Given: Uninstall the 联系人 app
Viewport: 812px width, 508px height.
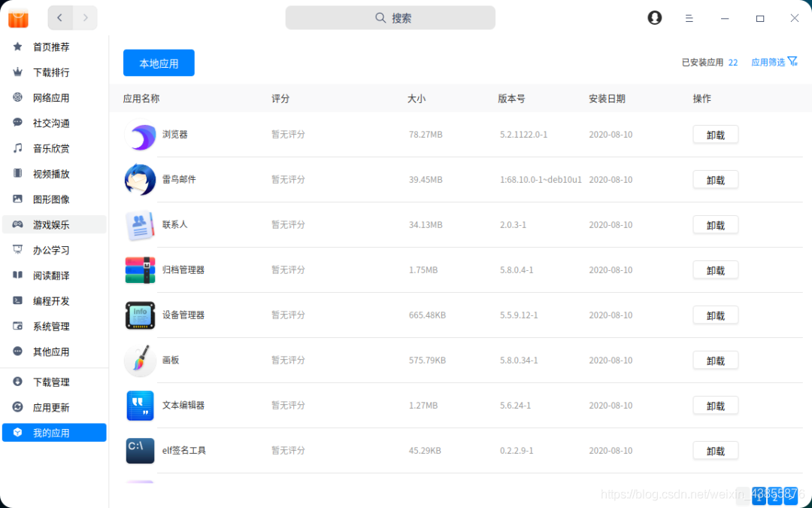Looking at the screenshot, I should point(716,225).
